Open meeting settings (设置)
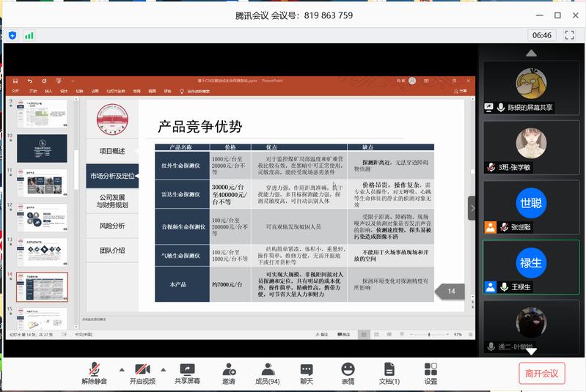This screenshot has width=586, height=392. (431, 370)
